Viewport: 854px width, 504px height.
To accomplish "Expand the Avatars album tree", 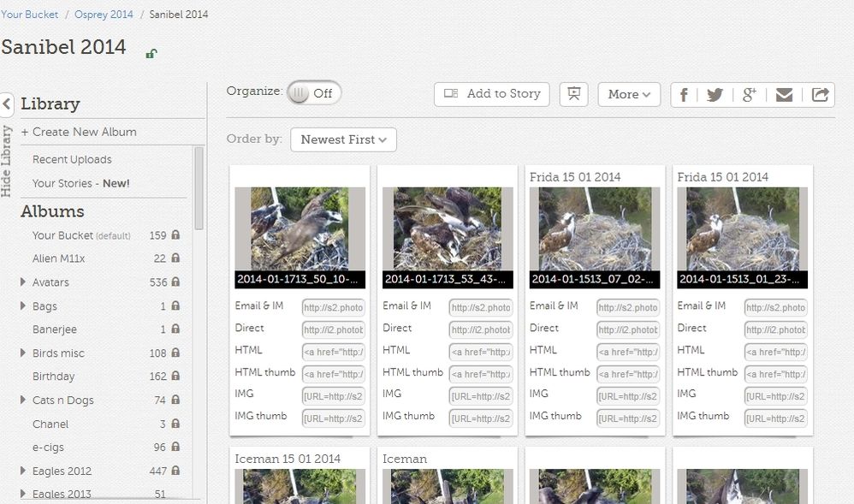I will pyautogui.click(x=23, y=282).
